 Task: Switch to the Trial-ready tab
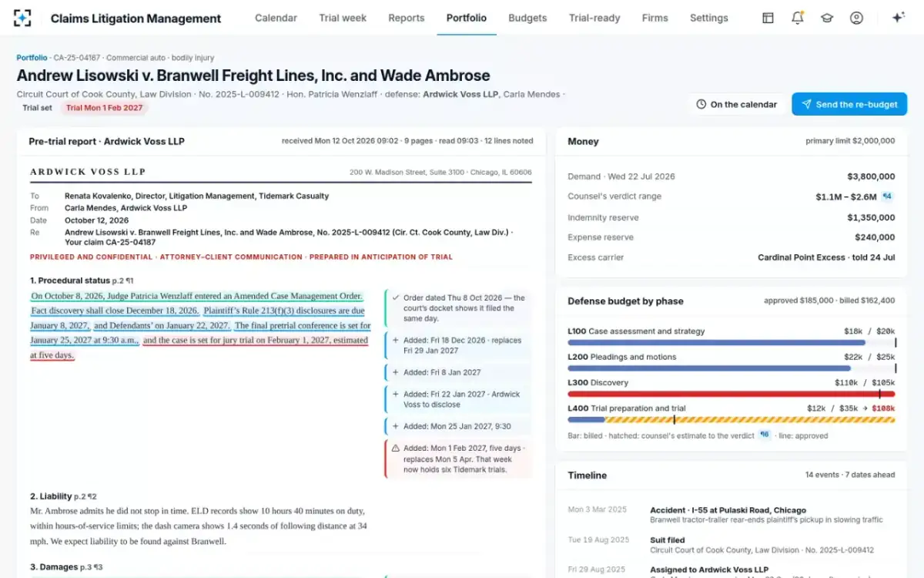coord(594,18)
